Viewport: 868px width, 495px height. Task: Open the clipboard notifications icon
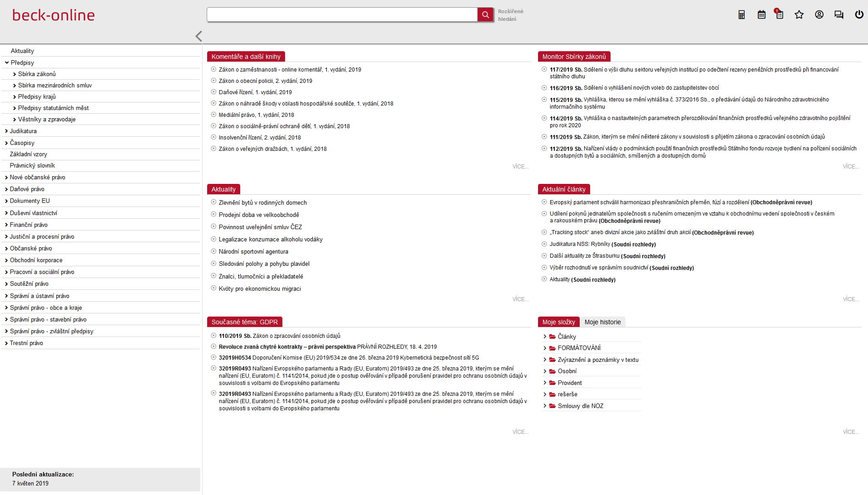(x=779, y=14)
